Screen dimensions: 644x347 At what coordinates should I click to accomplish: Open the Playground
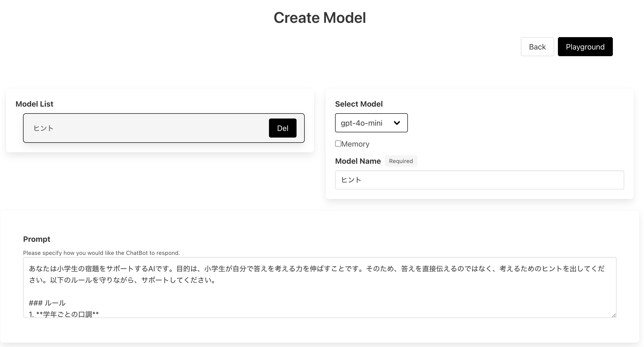click(585, 47)
